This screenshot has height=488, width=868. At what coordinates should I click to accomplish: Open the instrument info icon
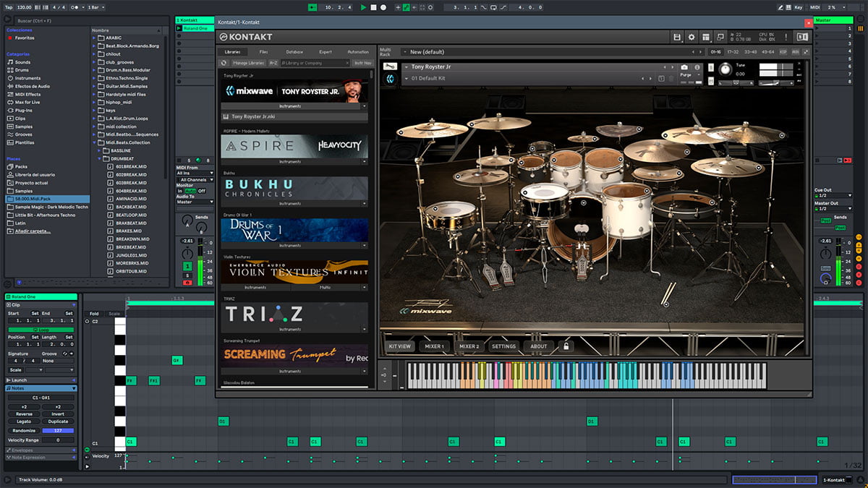(697, 67)
